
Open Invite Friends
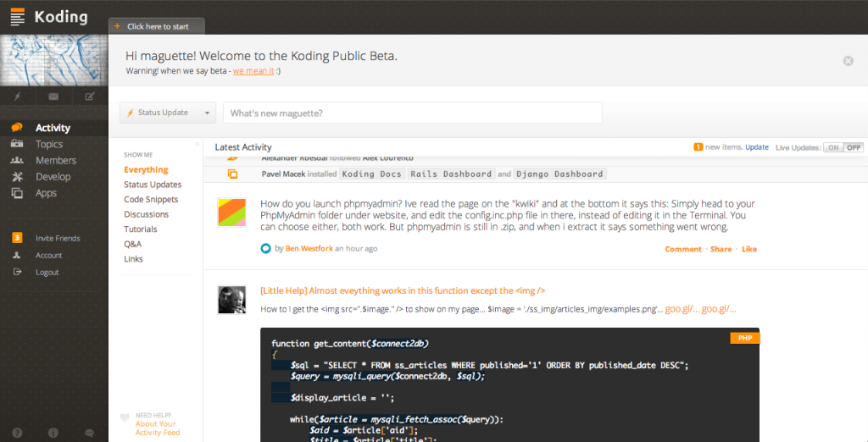point(58,238)
